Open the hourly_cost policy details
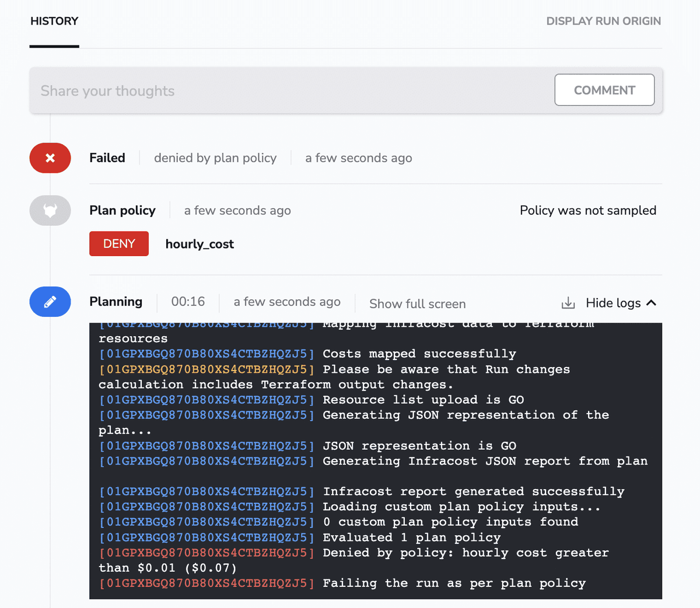Image resolution: width=700 pixels, height=608 pixels. [x=199, y=244]
